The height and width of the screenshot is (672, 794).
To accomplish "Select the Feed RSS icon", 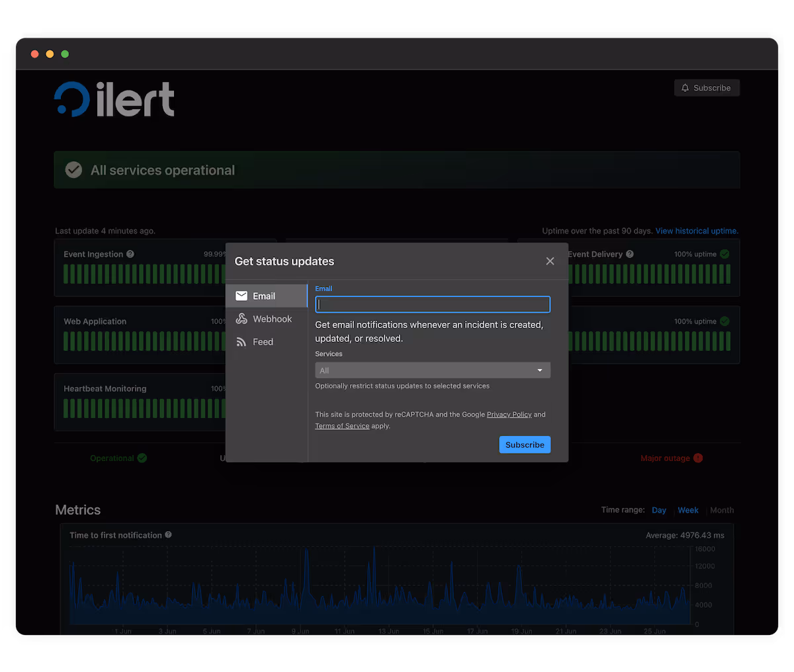I will click(x=243, y=341).
